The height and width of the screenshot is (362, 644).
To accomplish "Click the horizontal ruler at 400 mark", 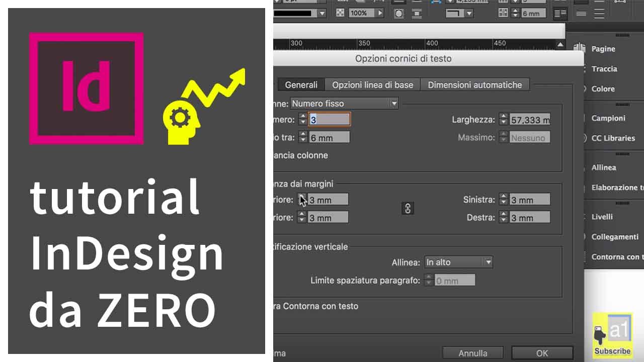I will click(x=432, y=44).
